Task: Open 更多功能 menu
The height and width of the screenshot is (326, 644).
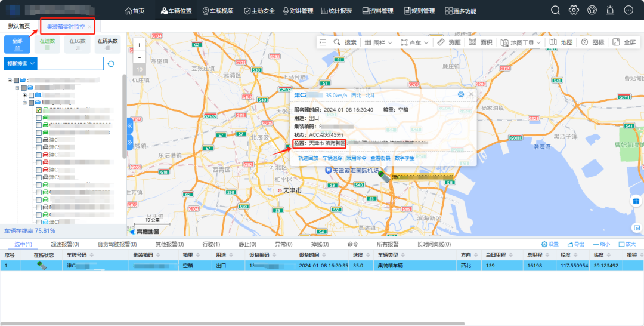Action: pyautogui.click(x=461, y=11)
